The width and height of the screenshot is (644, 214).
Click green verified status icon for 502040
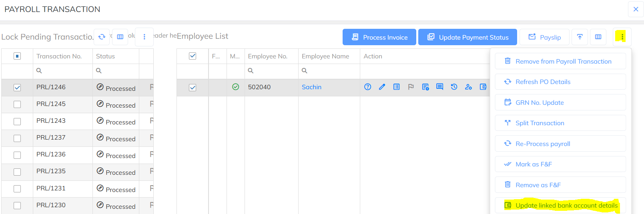pyautogui.click(x=236, y=87)
